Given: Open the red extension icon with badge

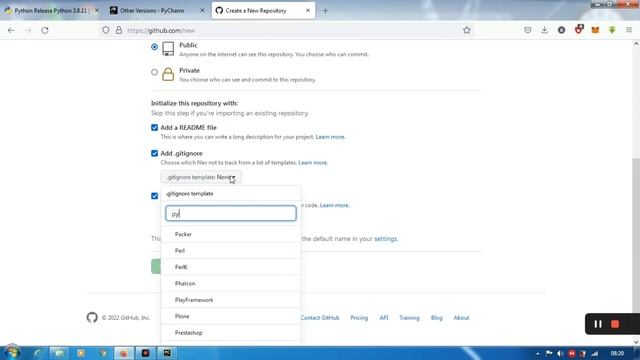Looking at the screenshot, I should pyautogui.click(x=579, y=29).
